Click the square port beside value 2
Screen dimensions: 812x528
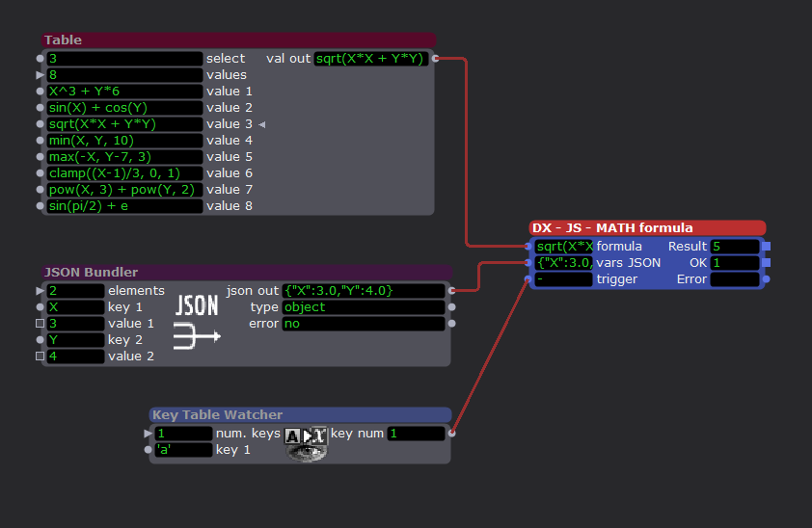click(40, 356)
